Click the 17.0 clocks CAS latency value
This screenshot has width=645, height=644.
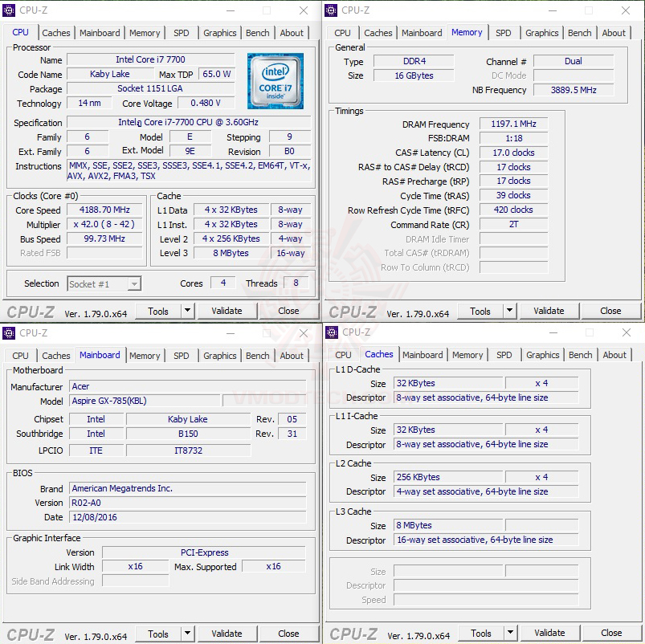pyautogui.click(x=514, y=153)
